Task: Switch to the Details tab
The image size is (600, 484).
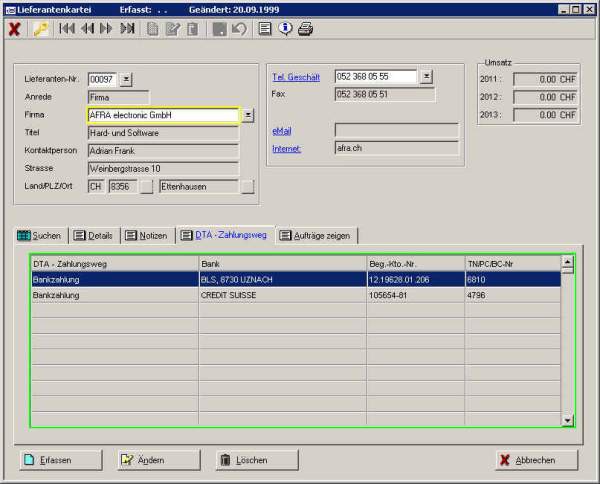Action: coord(93,235)
